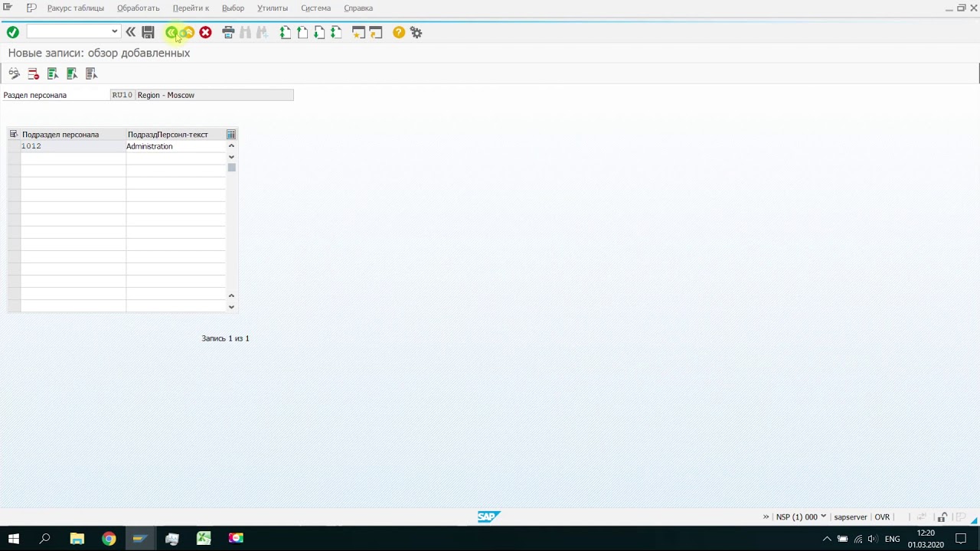Image resolution: width=980 pixels, height=551 pixels.
Task: Open the transaction command field dropdown
Action: coord(114,31)
